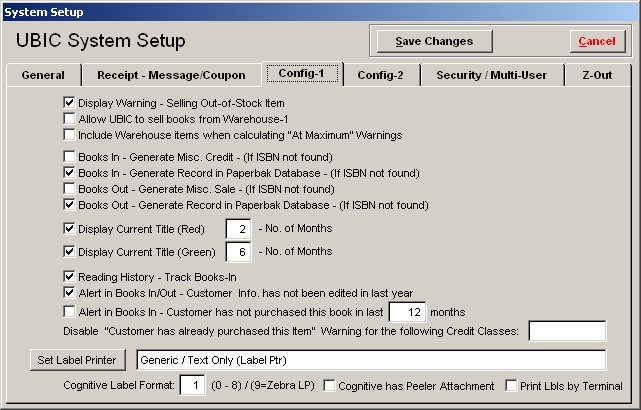
Task: Click the 12 months input field
Action: coord(408,312)
